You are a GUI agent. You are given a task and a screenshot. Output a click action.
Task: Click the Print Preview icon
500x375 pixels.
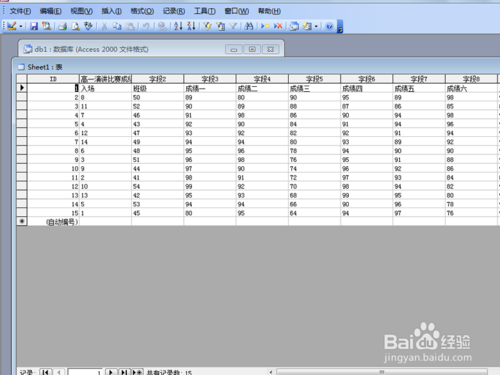pyautogui.click(x=76, y=26)
